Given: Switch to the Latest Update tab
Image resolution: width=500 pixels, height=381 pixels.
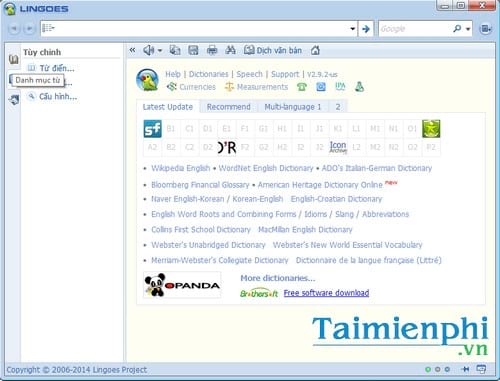Looking at the screenshot, I should 168,107.
